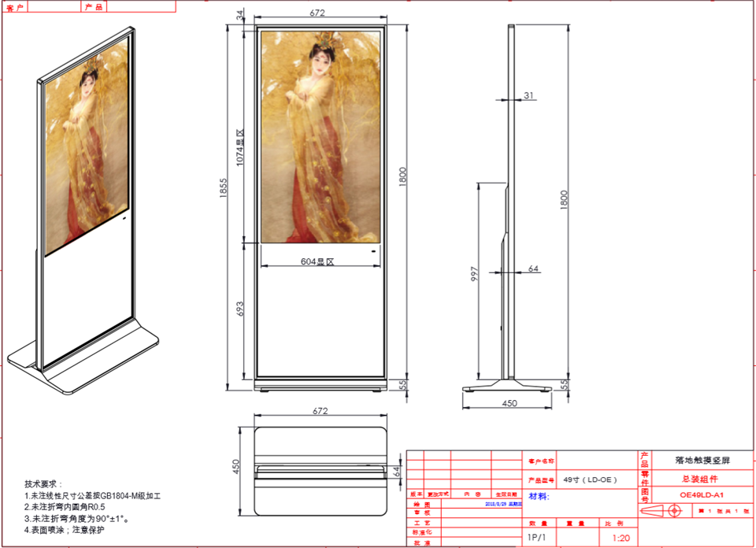Click the 1800 dimension right of front view
The width and height of the screenshot is (756, 548).
(403, 177)
